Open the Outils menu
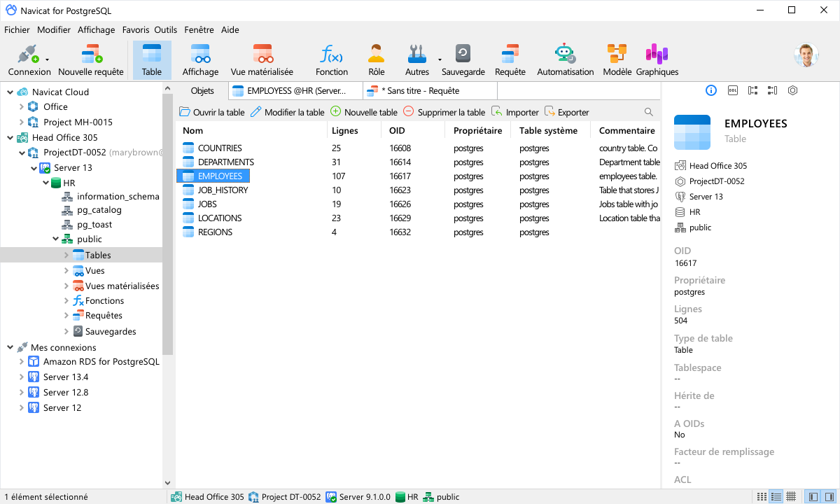Screen dimensions: 840x504 pyautogui.click(x=166, y=30)
